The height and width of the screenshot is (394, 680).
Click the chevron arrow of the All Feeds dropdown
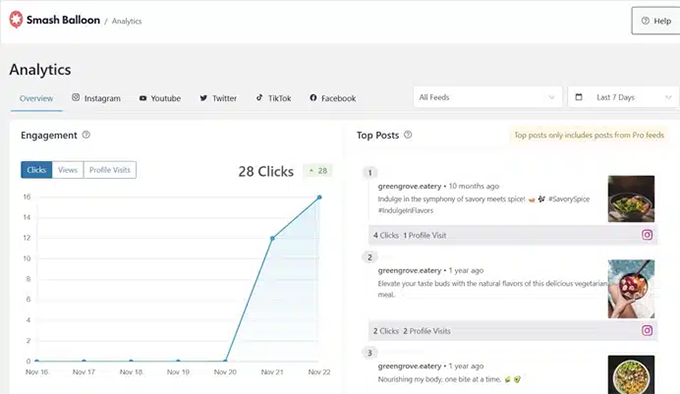click(x=551, y=97)
